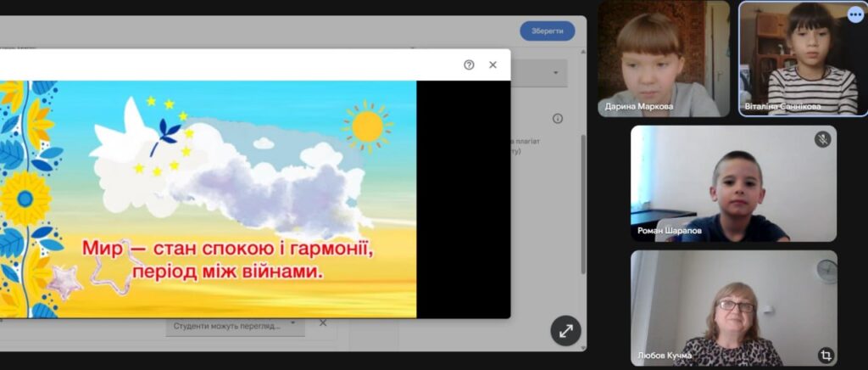Expand the shared screen to fullscreen
Image resolution: width=868 pixels, height=370 pixels.
point(565,331)
